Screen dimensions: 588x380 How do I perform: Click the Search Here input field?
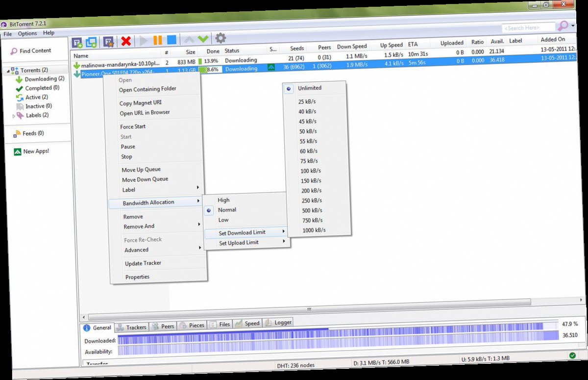pos(529,27)
